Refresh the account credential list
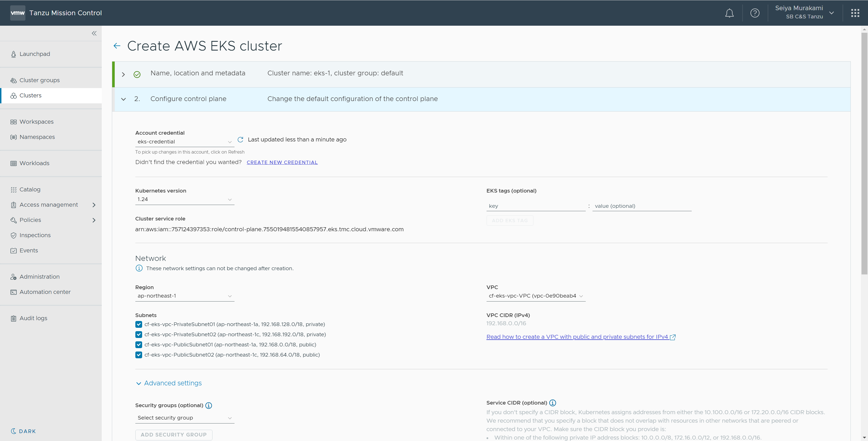This screenshot has height=441, width=868. [240, 139]
